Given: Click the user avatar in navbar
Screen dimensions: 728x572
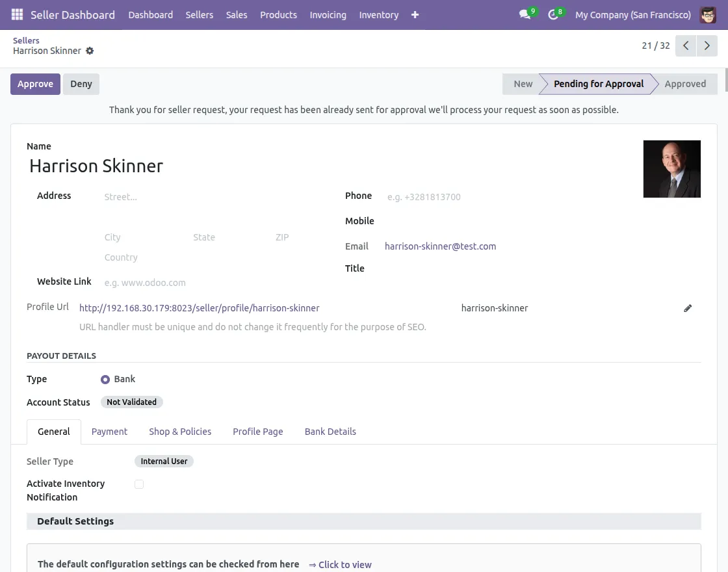Looking at the screenshot, I should tap(708, 14).
